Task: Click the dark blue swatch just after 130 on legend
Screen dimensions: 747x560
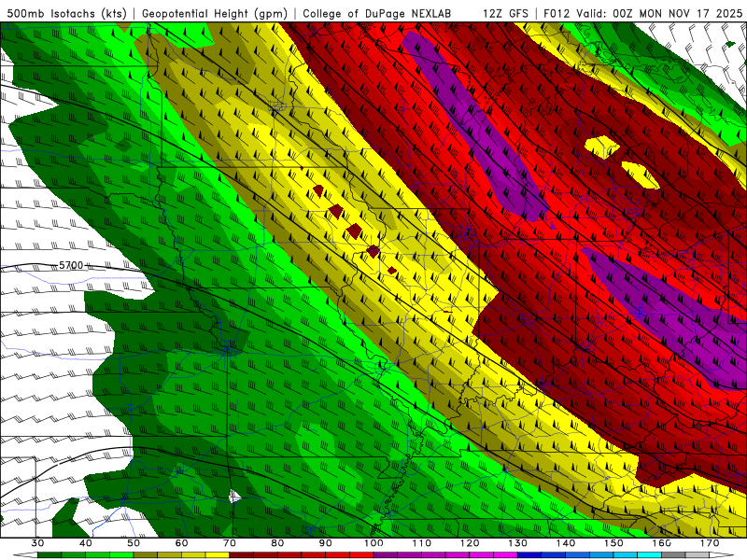Action: [x=529, y=555]
